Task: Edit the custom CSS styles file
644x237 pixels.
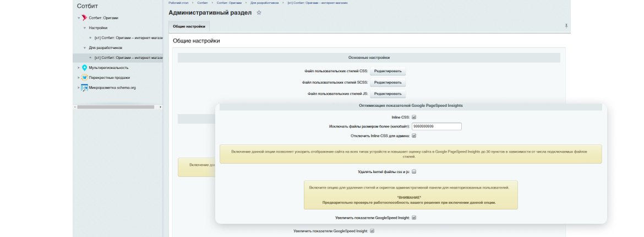Action: pos(388,71)
